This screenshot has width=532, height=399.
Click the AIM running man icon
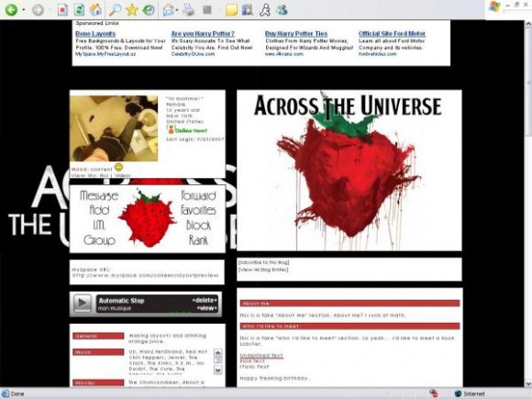(265, 10)
